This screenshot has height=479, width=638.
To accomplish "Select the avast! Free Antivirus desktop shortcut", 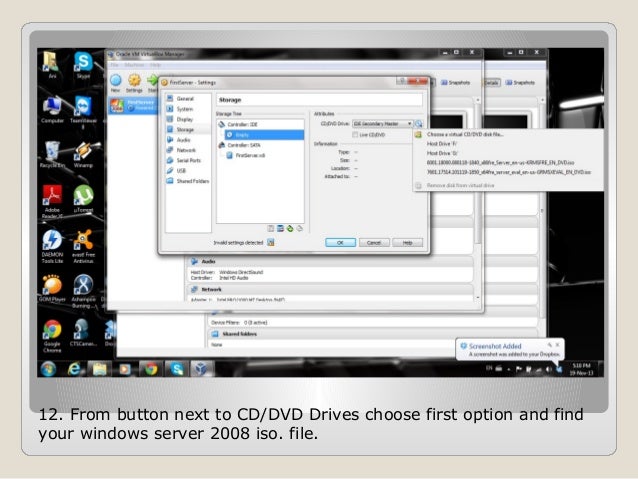I will (83, 247).
